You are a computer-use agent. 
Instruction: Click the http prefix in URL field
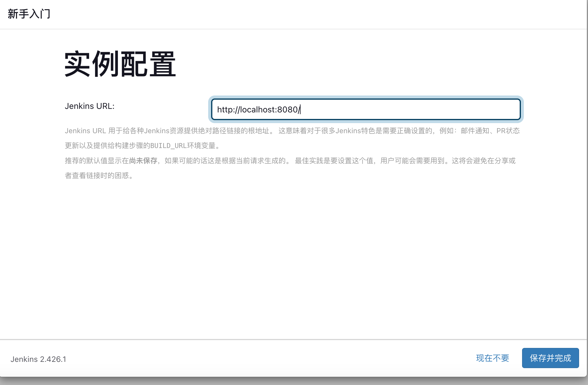(x=225, y=109)
